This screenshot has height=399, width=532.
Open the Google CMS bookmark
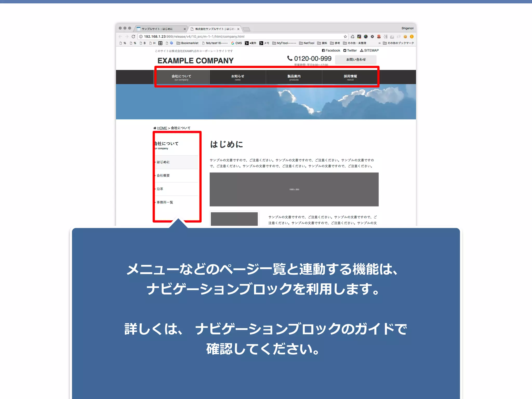[x=236, y=43]
